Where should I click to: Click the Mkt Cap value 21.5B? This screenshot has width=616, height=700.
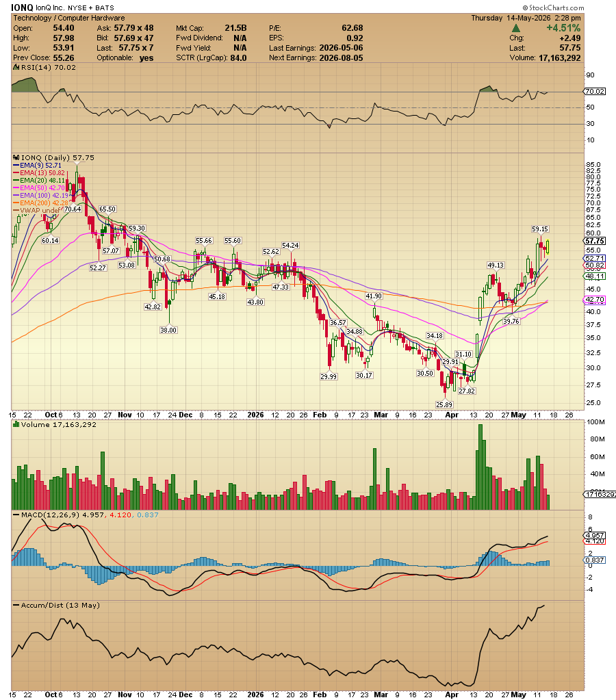pos(235,28)
